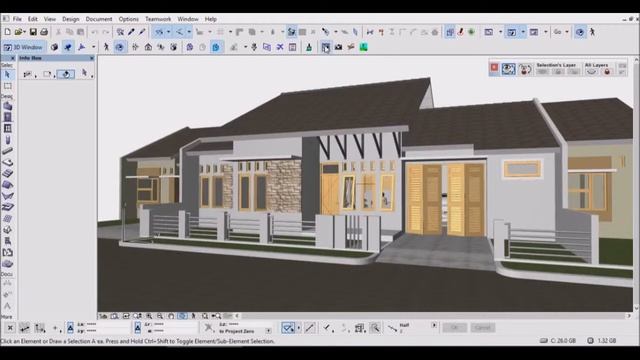Screen dimensions: 640x360
Task: Open the Design menu
Action: click(x=71, y=19)
